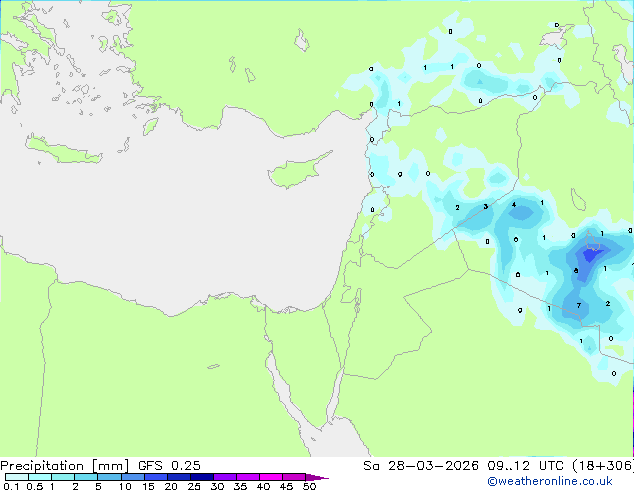Pick the 30–35 mm purple legend swatch
Viewport: 634px width, 490px height.
(224, 477)
